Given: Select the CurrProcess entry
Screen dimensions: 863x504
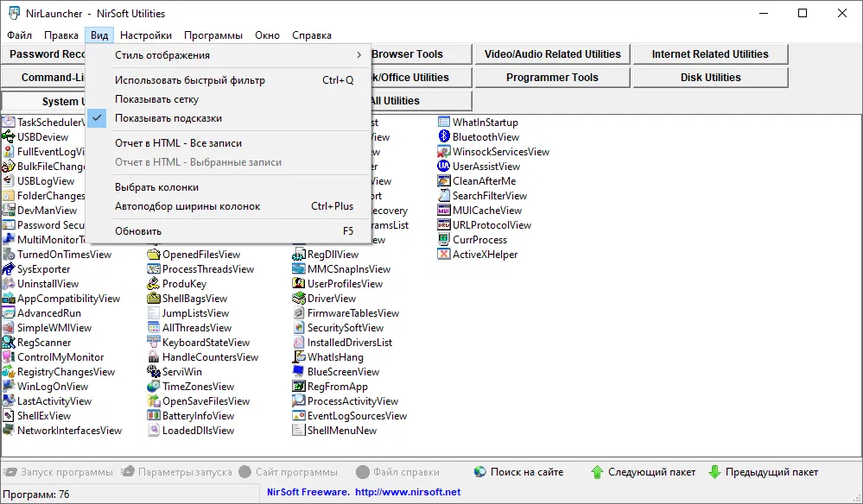Looking at the screenshot, I should [473, 240].
